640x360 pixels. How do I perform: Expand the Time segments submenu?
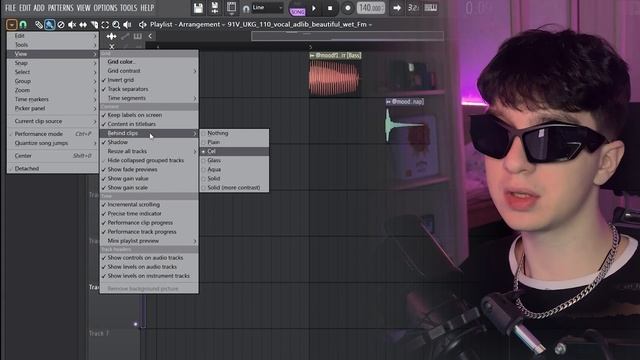(149, 98)
